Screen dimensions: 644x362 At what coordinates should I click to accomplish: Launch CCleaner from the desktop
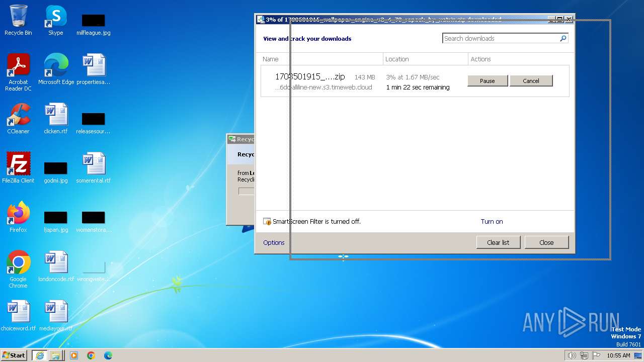pos(18,119)
